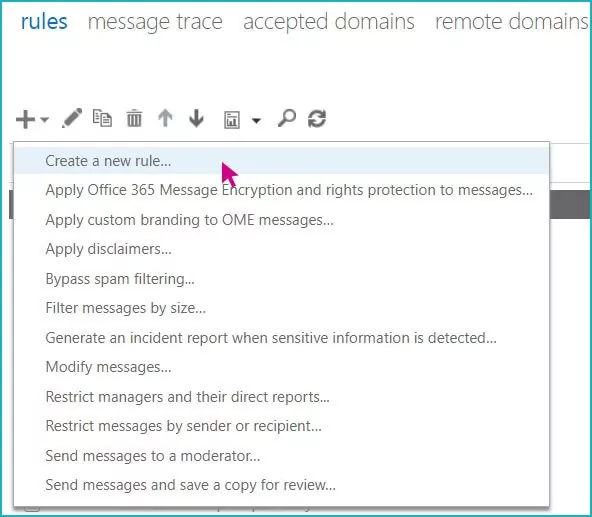Image resolution: width=592 pixels, height=517 pixels.
Task: Click the generate report icon
Action: 232,120
